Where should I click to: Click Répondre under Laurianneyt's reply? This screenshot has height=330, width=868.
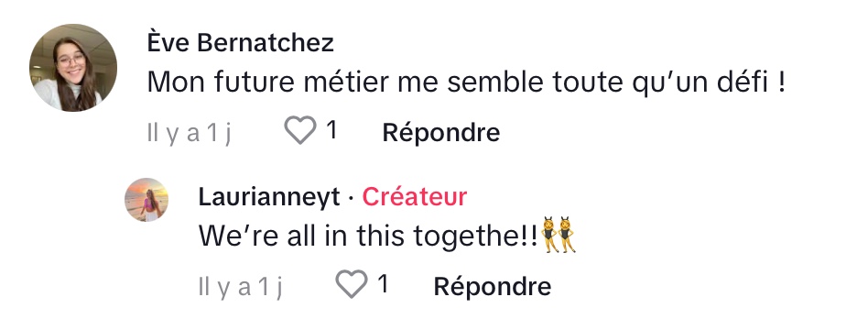492,286
